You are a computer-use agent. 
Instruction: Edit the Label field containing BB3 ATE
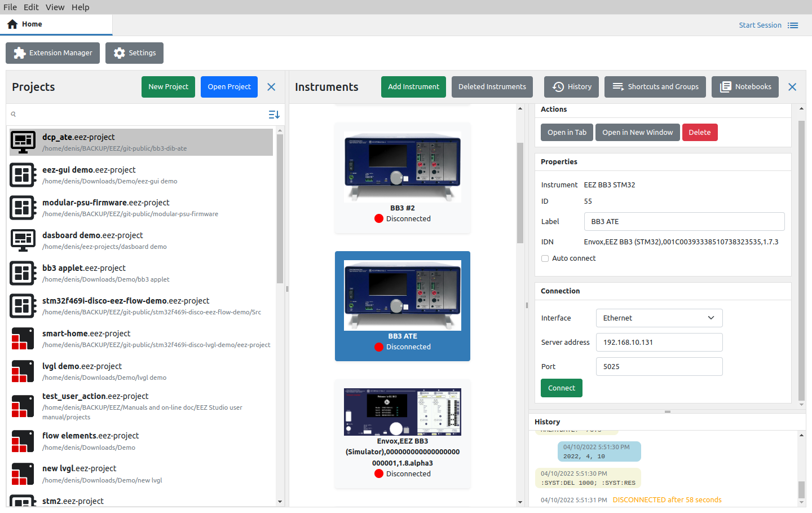point(684,222)
